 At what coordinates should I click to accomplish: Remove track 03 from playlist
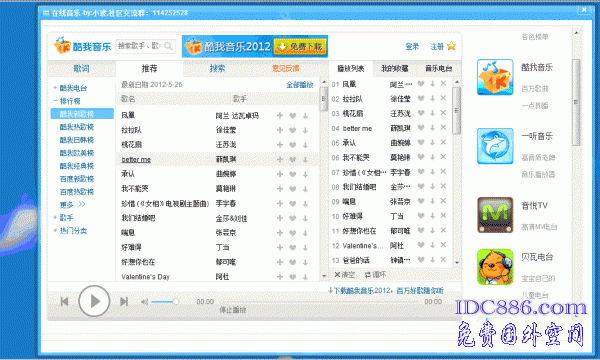click(443, 113)
